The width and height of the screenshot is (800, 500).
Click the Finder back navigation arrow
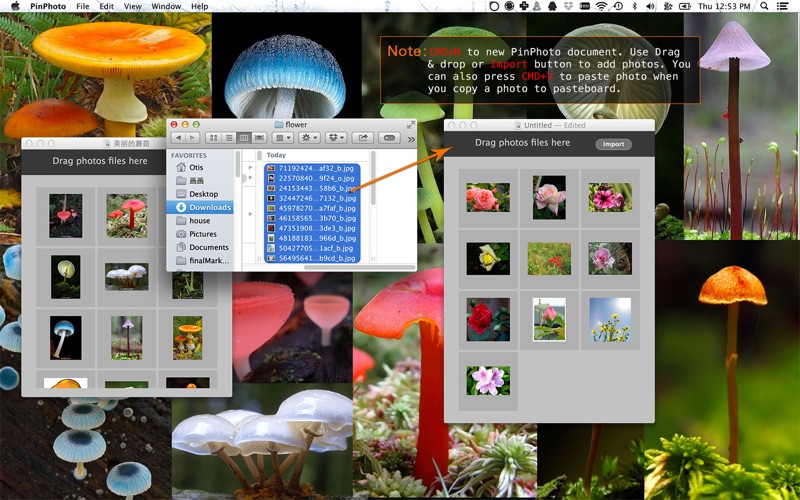178,138
